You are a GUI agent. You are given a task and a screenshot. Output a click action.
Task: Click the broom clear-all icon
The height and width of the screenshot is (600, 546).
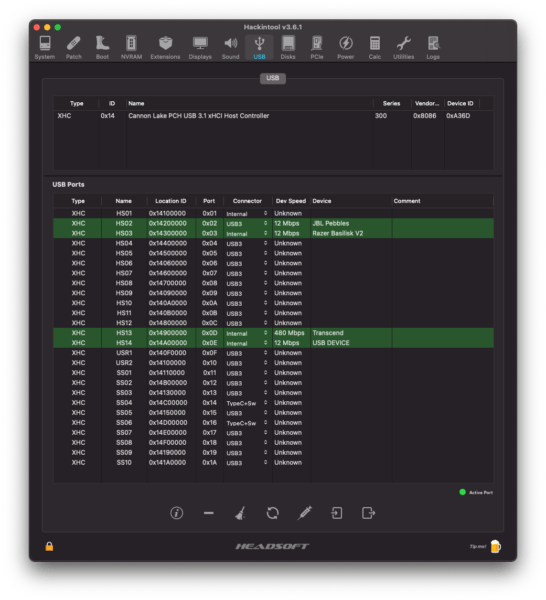240,513
